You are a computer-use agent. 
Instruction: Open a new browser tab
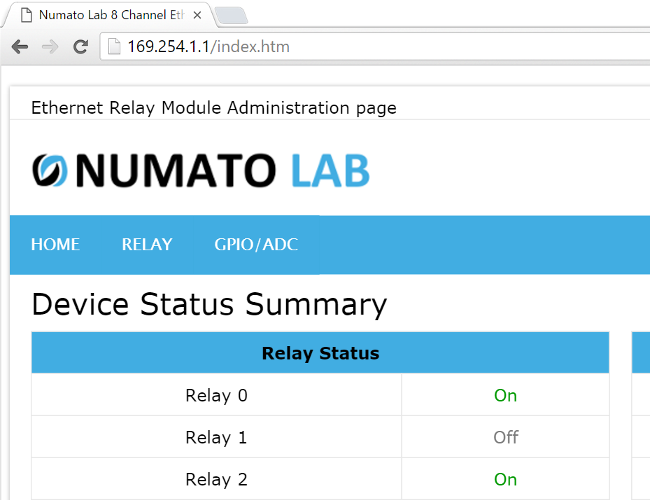231,16
